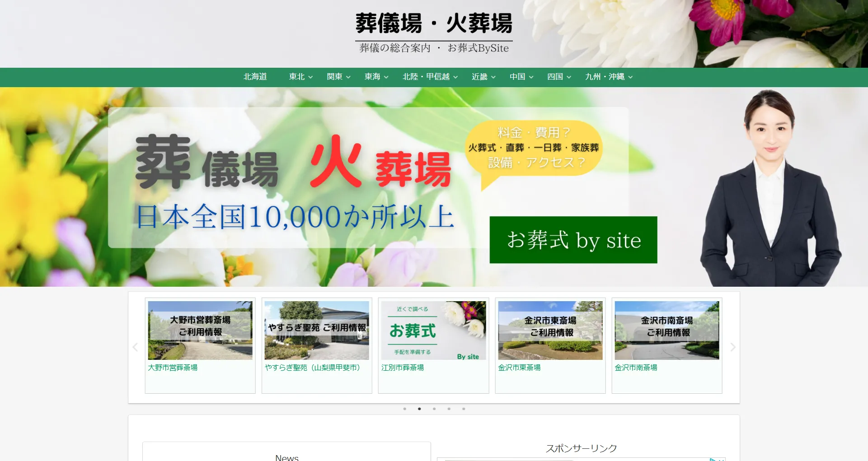Image resolution: width=868 pixels, height=461 pixels.
Task: Open the 北陸・甲信越 menu item
Action: 430,77
